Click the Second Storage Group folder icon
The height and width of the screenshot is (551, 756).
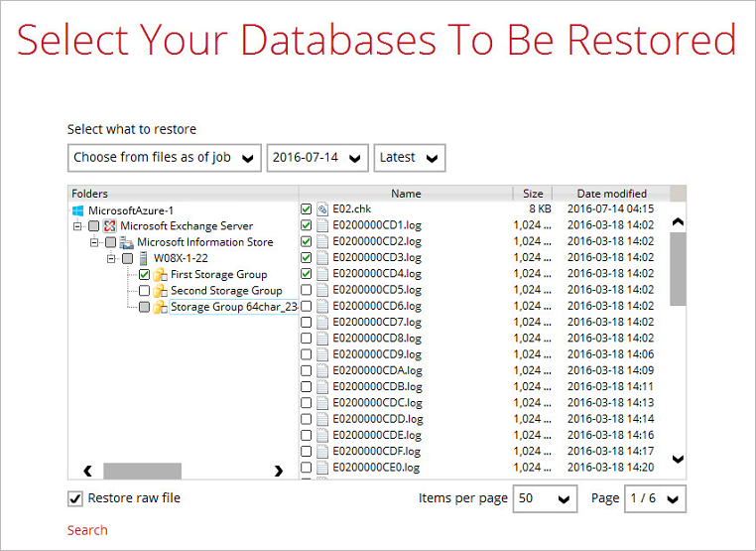pyautogui.click(x=160, y=291)
